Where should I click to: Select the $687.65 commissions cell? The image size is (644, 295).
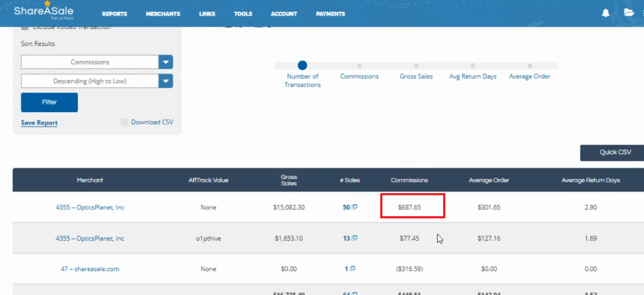click(409, 207)
